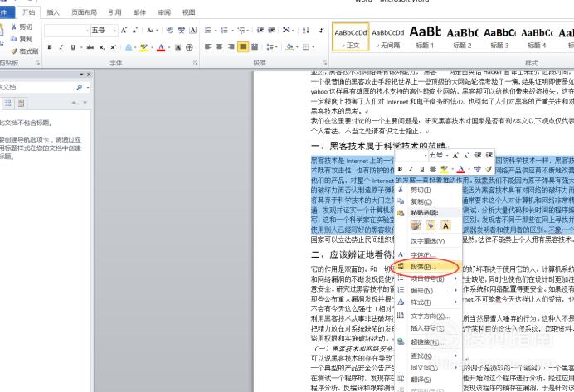Toggle the highlighted Justify button in the ribbon
This screenshot has width=574, height=392.
point(243,46)
